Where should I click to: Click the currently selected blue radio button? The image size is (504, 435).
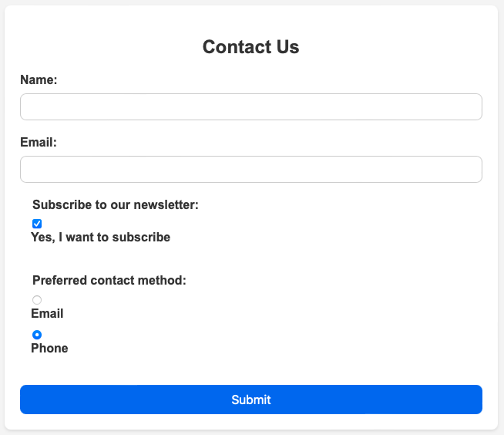point(37,335)
